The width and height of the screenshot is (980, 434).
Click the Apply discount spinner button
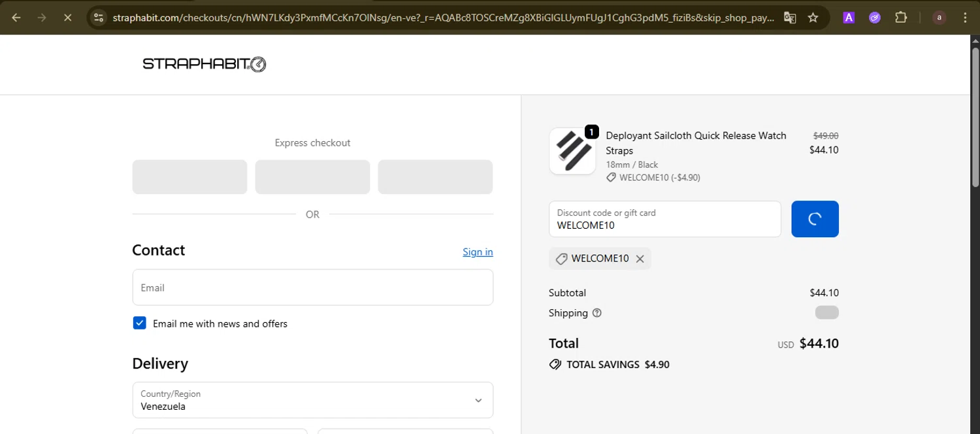[x=815, y=219]
